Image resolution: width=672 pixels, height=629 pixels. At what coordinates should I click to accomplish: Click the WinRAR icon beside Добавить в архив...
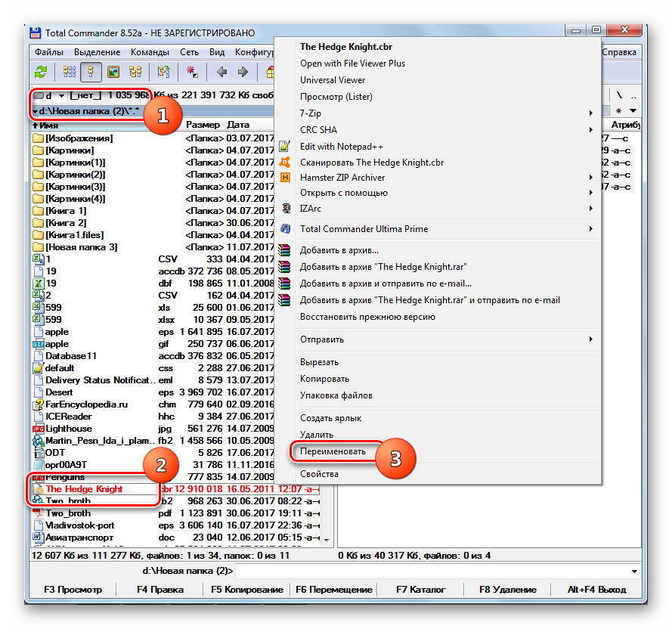(284, 250)
